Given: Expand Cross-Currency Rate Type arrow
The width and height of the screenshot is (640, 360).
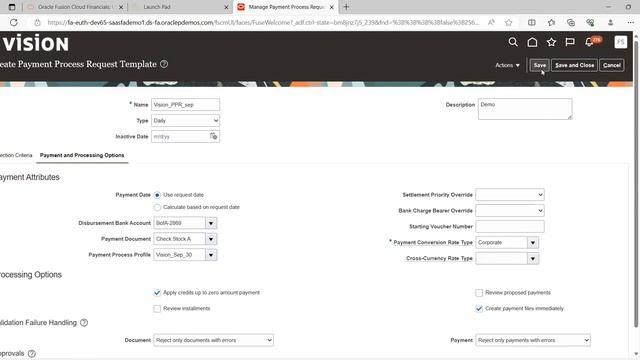Looking at the screenshot, I should coord(533,258).
